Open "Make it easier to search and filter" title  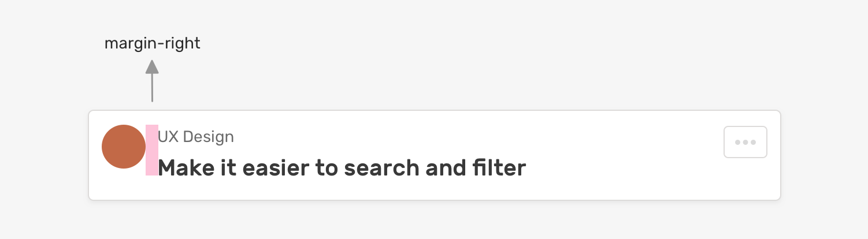click(342, 168)
